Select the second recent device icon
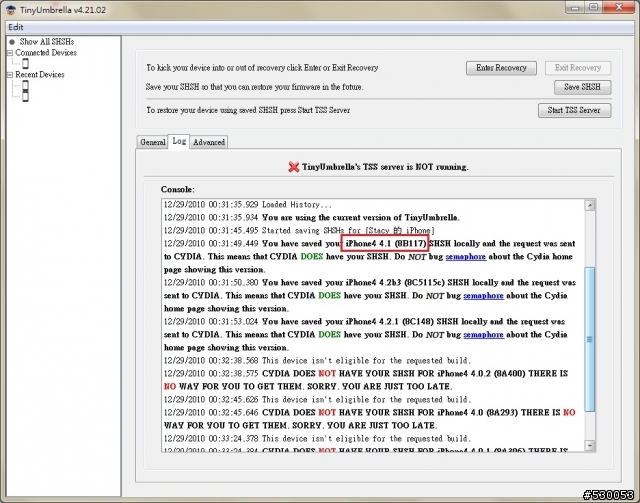The height and width of the screenshot is (503, 640). point(25,96)
